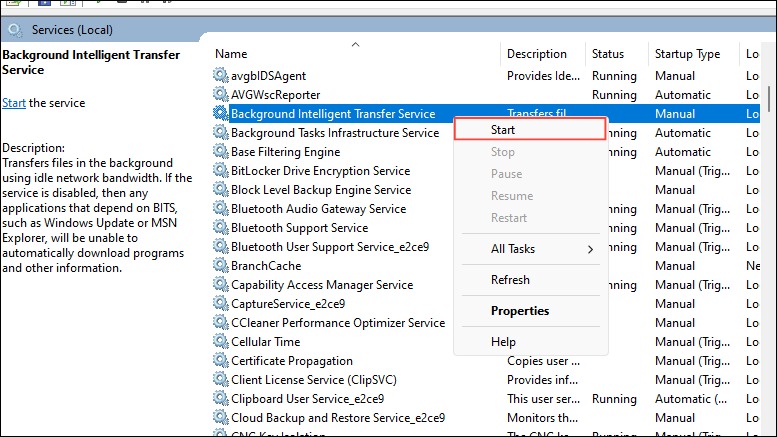
Task: Click Manual startup type of Block Level Backup Engine
Action: [675, 190]
